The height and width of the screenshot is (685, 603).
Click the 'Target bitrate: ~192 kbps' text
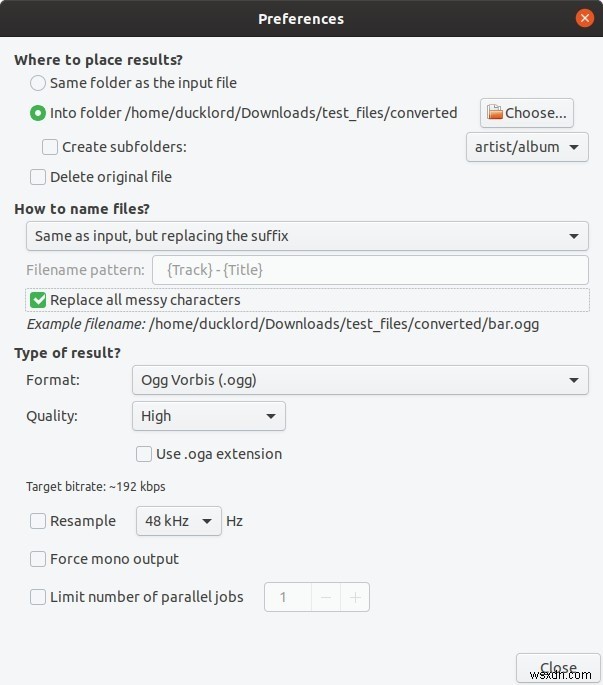point(96,487)
